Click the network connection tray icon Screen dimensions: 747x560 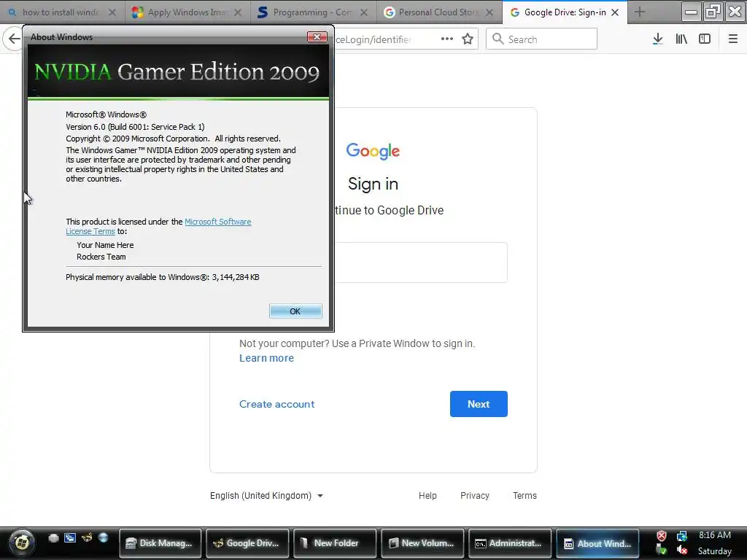[682, 536]
